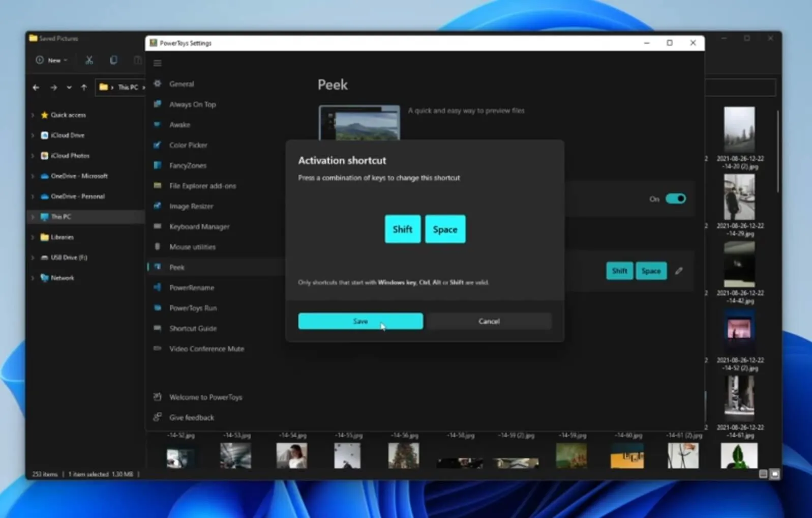Select Peek in sidebar

216,267
